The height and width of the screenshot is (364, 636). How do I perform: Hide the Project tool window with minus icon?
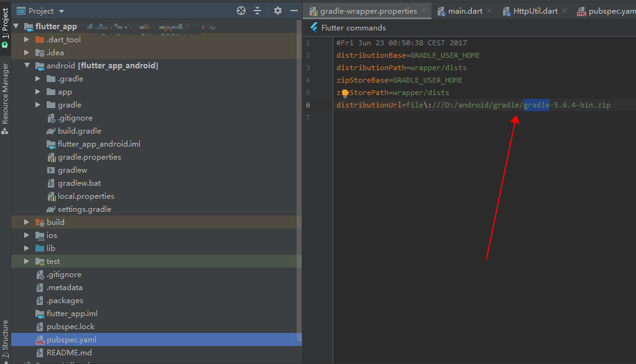[294, 11]
